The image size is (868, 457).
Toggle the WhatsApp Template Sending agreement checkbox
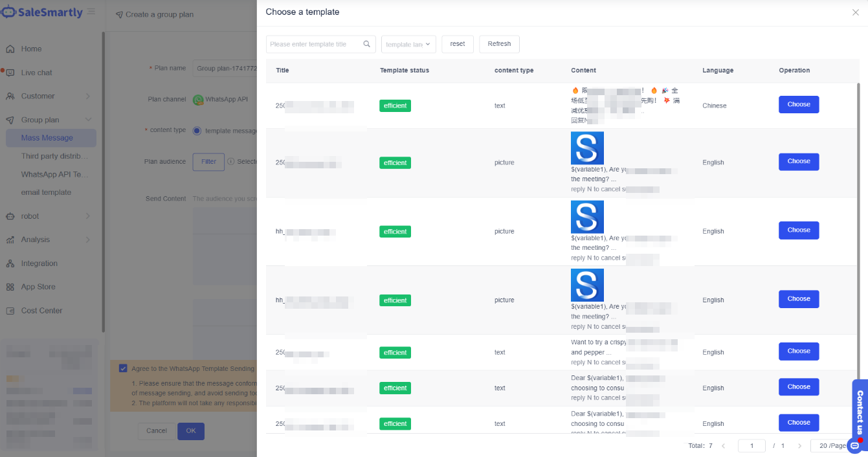(123, 368)
